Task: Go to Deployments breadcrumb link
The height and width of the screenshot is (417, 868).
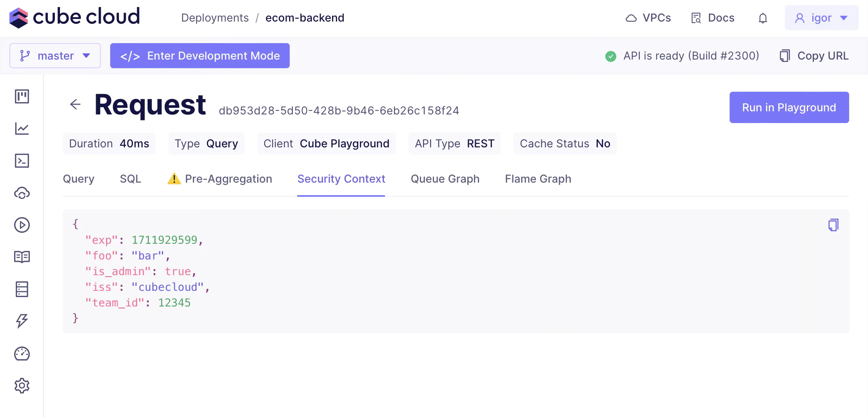Action: point(215,18)
